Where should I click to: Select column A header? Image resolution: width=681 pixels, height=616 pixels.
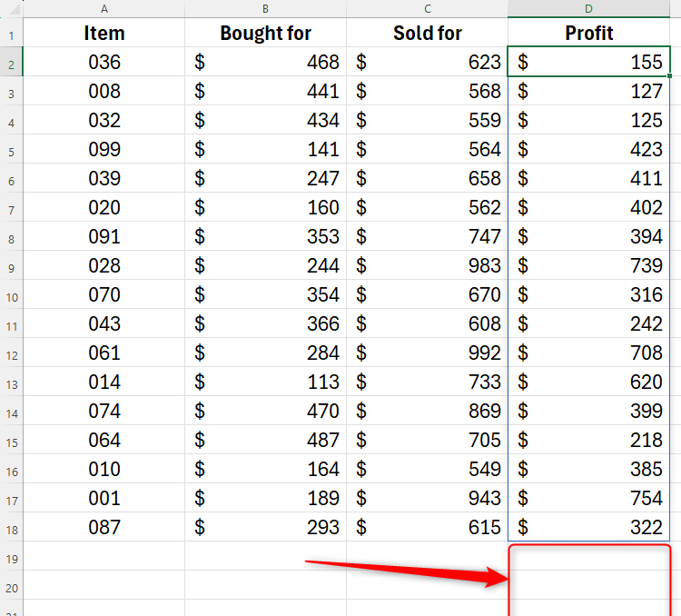click(x=104, y=8)
